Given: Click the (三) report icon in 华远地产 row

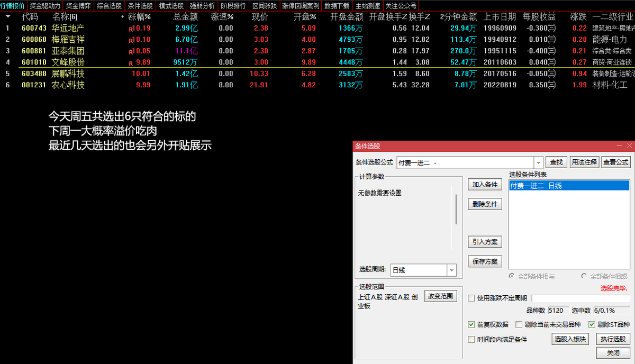Looking at the screenshot, I should [552, 28].
